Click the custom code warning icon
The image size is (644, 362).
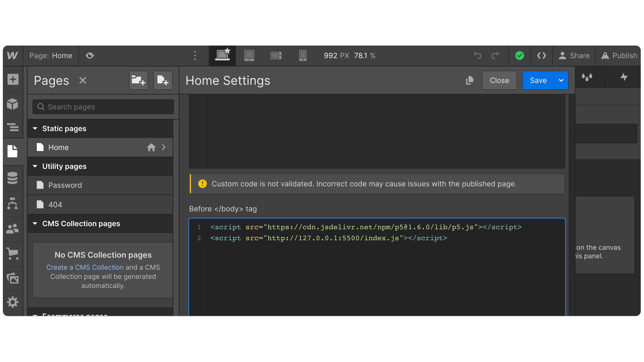pyautogui.click(x=202, y=184)
